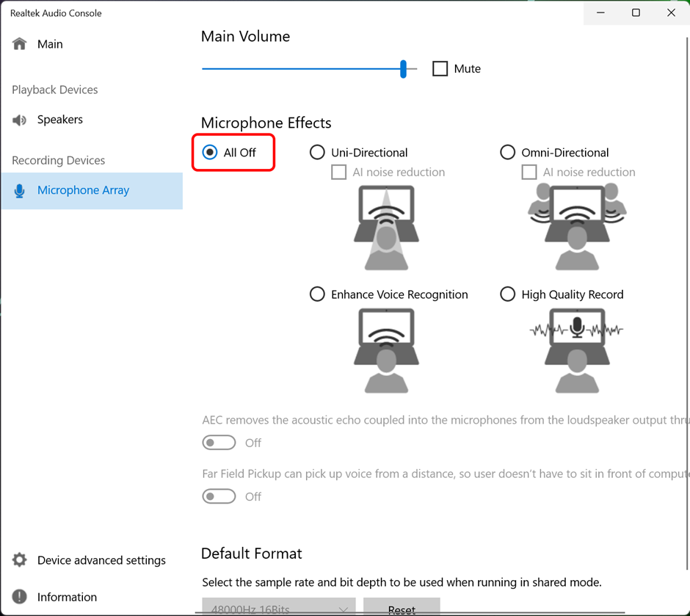
Task: Click the Main home icon
Action: pyautogui.click(x=20, y=44)
